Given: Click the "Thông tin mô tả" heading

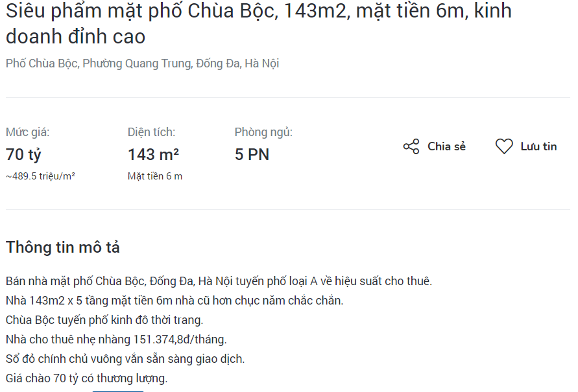Looking at the screenshot, I should (63, 247).
